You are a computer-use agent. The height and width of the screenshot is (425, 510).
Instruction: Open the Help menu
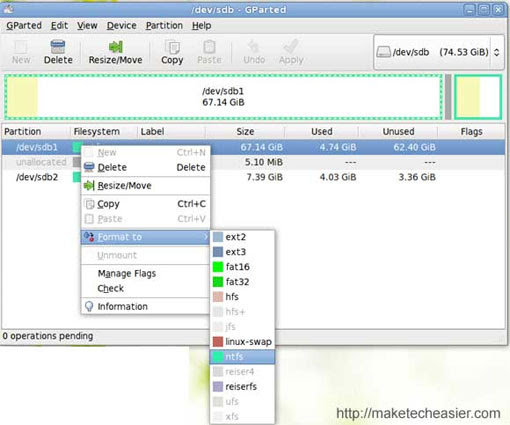[201, 26]
